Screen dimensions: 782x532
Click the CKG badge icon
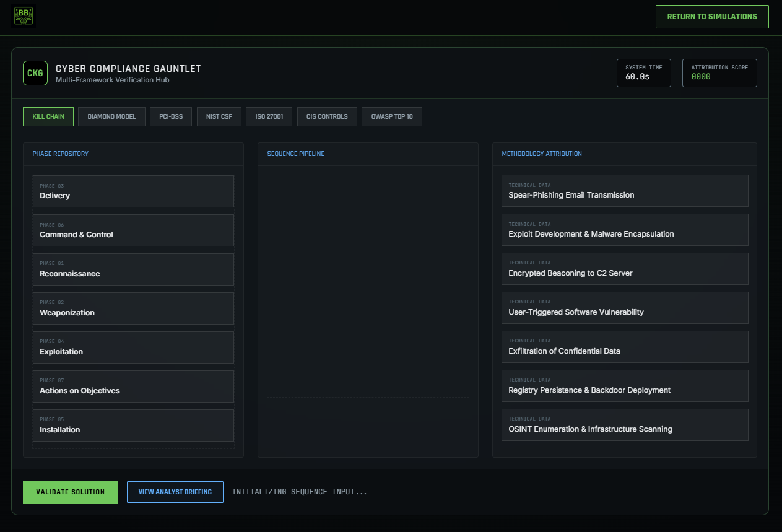[35, 73]
